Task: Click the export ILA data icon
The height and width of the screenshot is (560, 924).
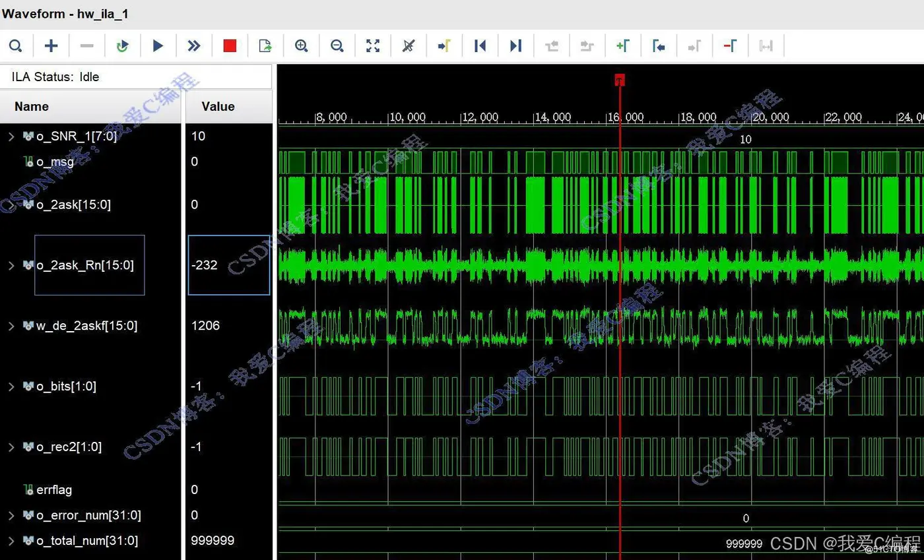Action: coord(265,46)
